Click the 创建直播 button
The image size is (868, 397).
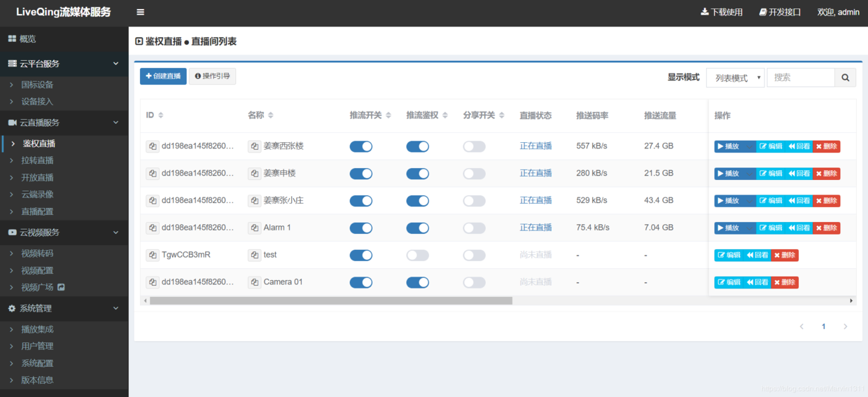click(x=163, y=76)
